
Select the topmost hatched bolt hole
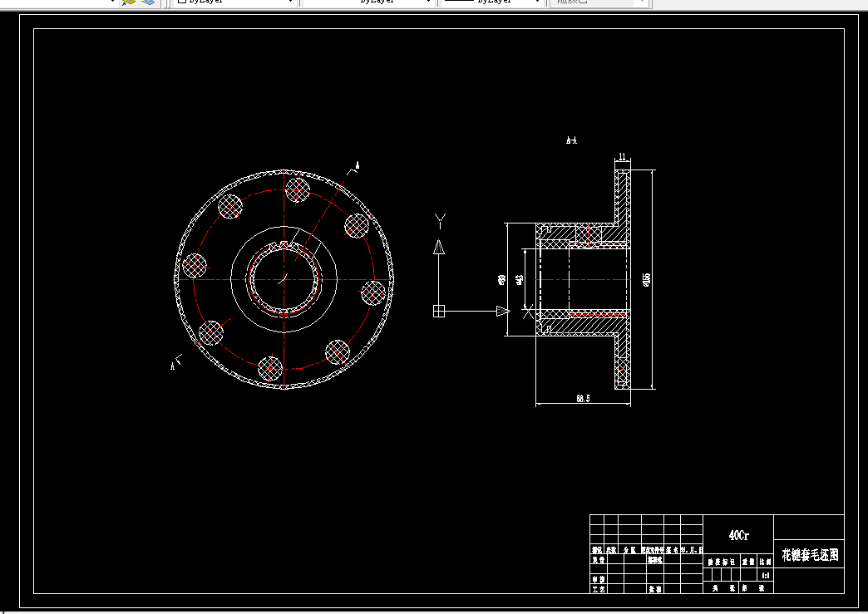point(298,189)
